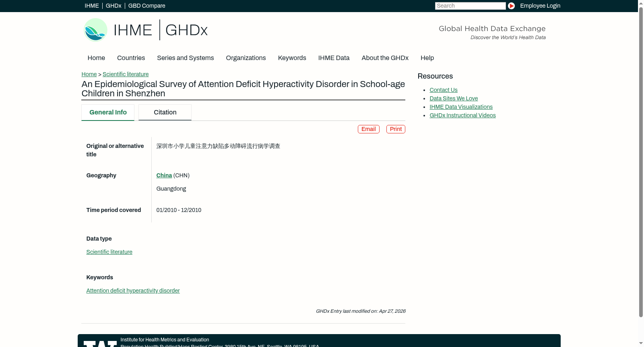
Task: Open IHME Data Visualizations link
Action: pos(461,107)
